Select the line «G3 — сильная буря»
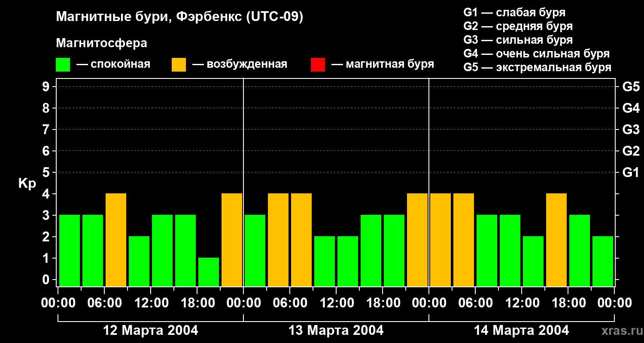644x343 pixels. [x=518, y=40]
